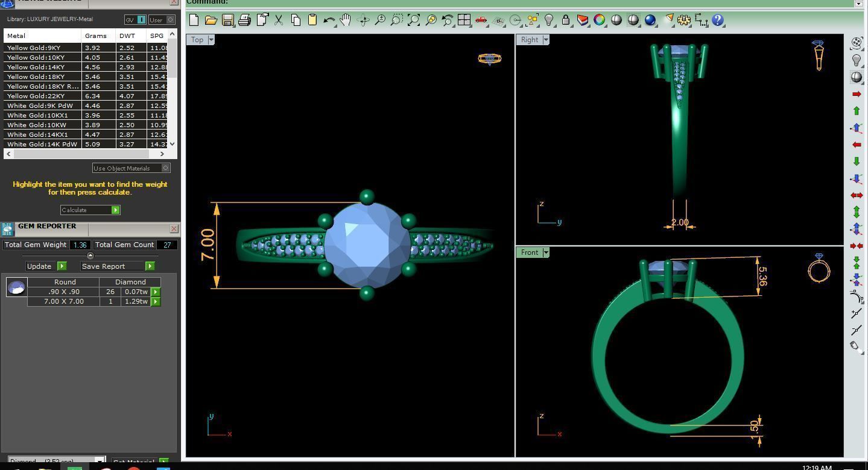Select the White Gold:14K PdW row

(86, 144)
